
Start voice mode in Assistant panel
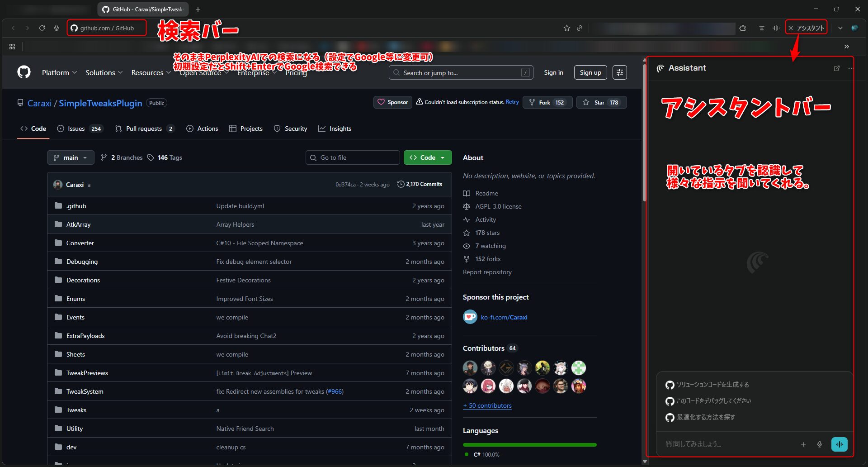(839, 444)
